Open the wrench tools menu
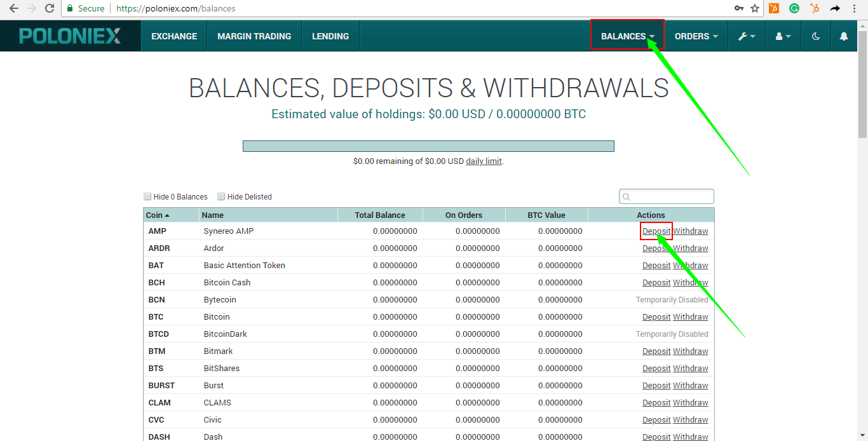 pyautogui.click(x=747, y=36)
